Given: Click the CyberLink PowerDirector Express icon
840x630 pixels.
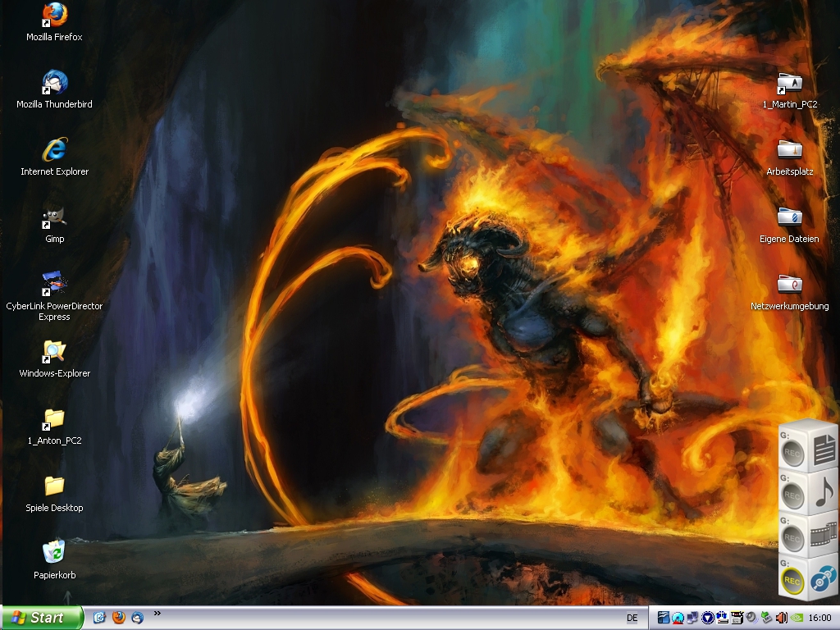Looking at the screenshot, I should point(54,285).
